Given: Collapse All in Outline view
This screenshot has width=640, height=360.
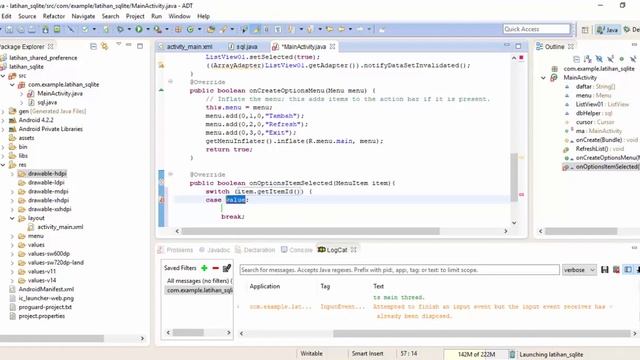Looking at the screenshot, I should pos(576,59).
